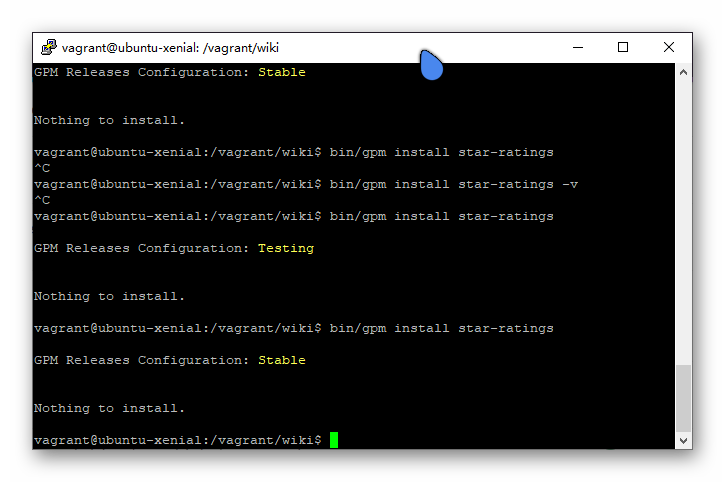The height and width of the screenshot is (482, 725).
Task: Click the window title 'vagrant@ubuntu-xenial: /vagrant/wiki'
Action: point(170,48)
